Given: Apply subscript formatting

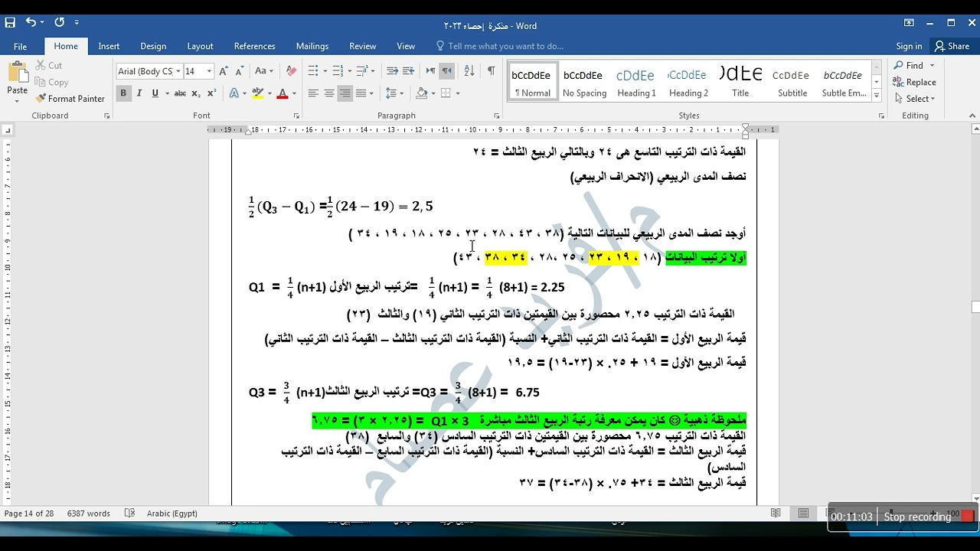Looking at the screenshot, I should coord(196,93).
